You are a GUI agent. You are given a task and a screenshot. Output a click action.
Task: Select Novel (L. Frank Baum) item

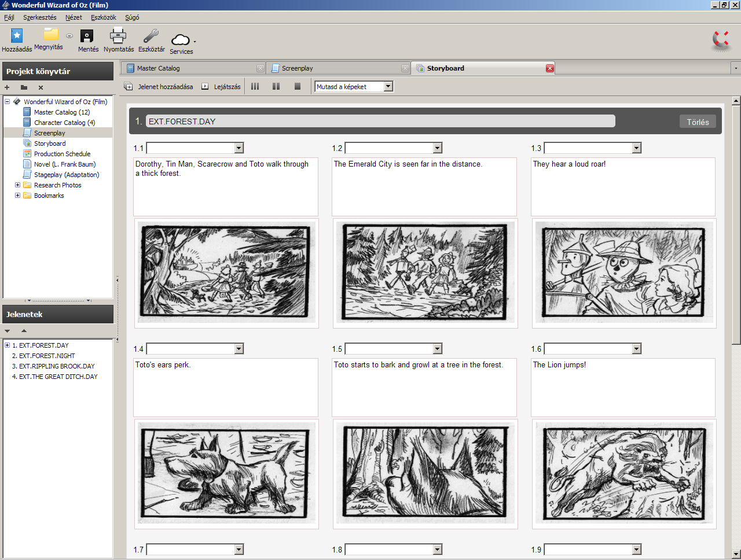pyautogui.click(x=65, y=164)
